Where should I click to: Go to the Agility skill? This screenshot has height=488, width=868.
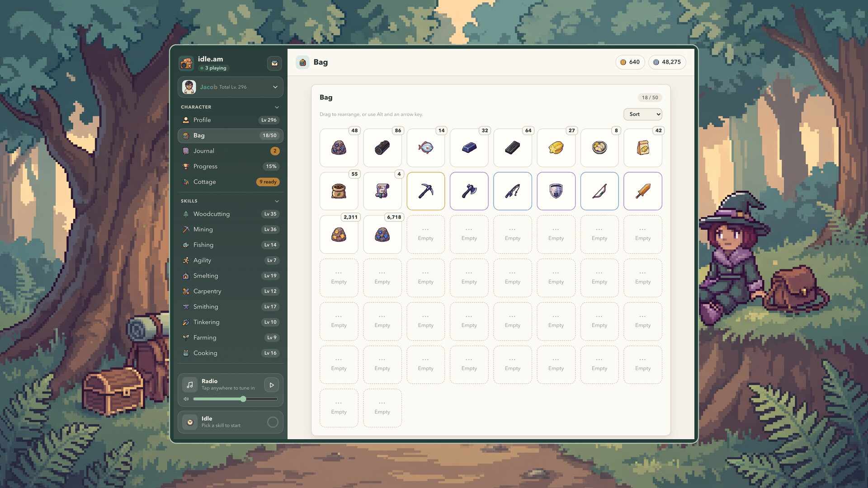pyautogui.click(x=230, y=260)
